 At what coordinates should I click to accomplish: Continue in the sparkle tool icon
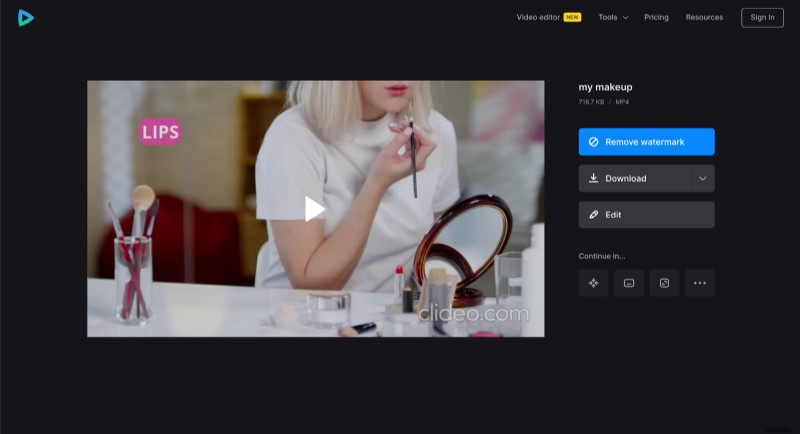[593, 283]
